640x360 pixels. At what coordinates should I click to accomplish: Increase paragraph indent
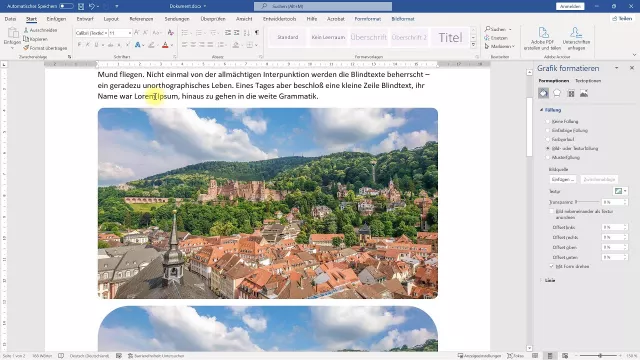tap(237, 33)
